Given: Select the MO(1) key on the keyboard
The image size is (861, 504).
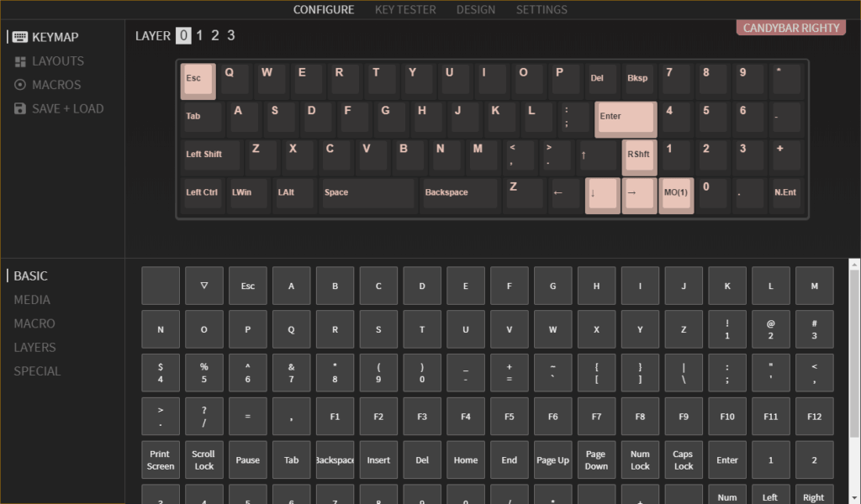Looking at the screenshot, I should click(676, 195).
